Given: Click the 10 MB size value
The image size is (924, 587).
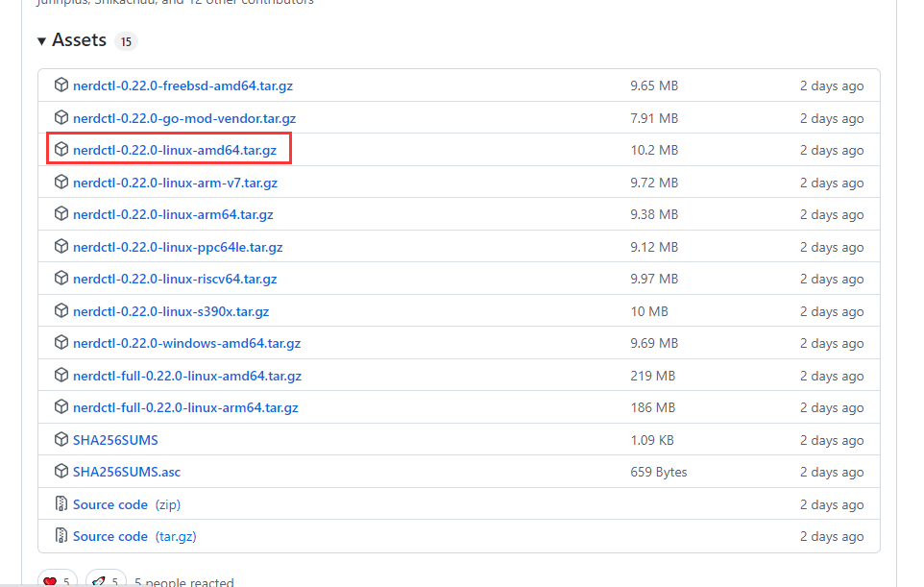Looking at the screenshot, I should (x=649, y=311).
